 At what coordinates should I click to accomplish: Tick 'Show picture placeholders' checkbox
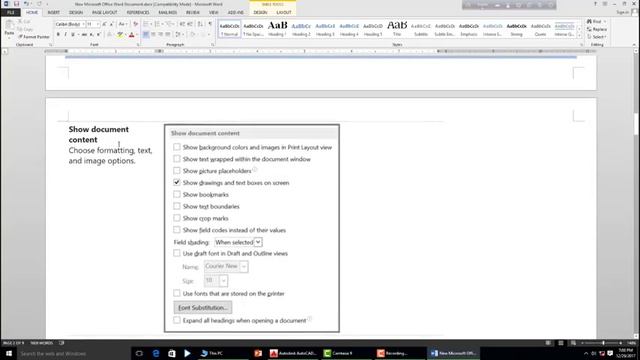(x=177, y=170)
